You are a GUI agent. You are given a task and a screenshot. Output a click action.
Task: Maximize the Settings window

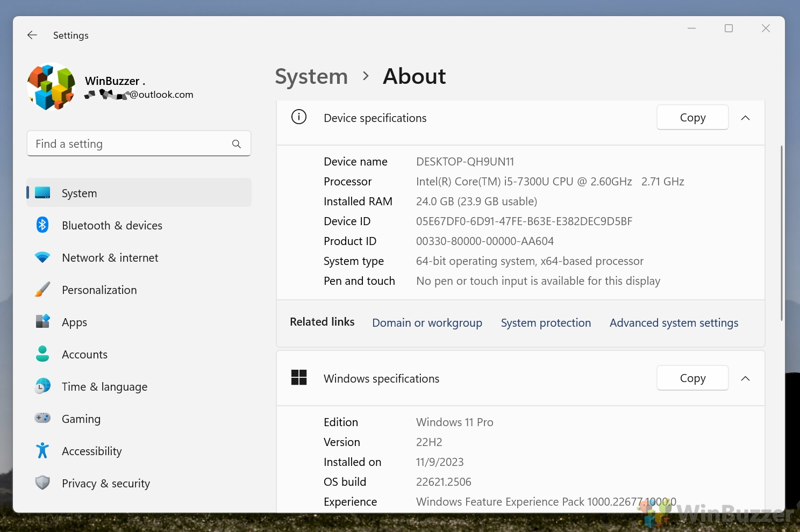[x=728, y=28]
